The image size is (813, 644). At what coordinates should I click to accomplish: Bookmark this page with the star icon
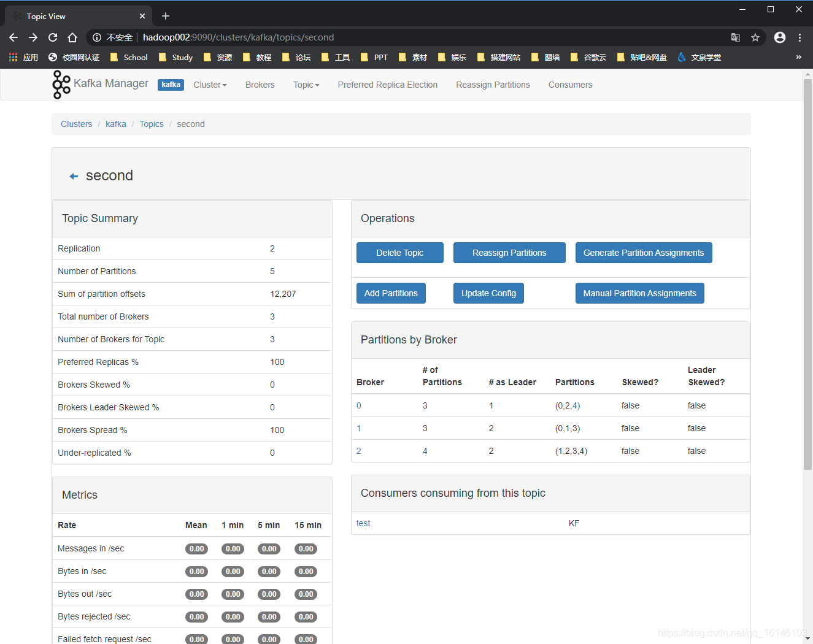tap(755, 37)
